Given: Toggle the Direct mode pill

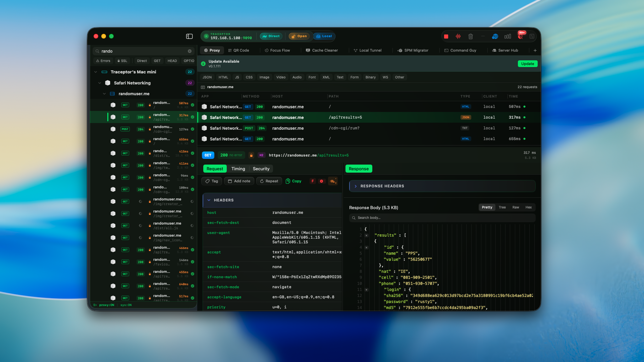Looking at the screenshot, I should click(271, 36).
